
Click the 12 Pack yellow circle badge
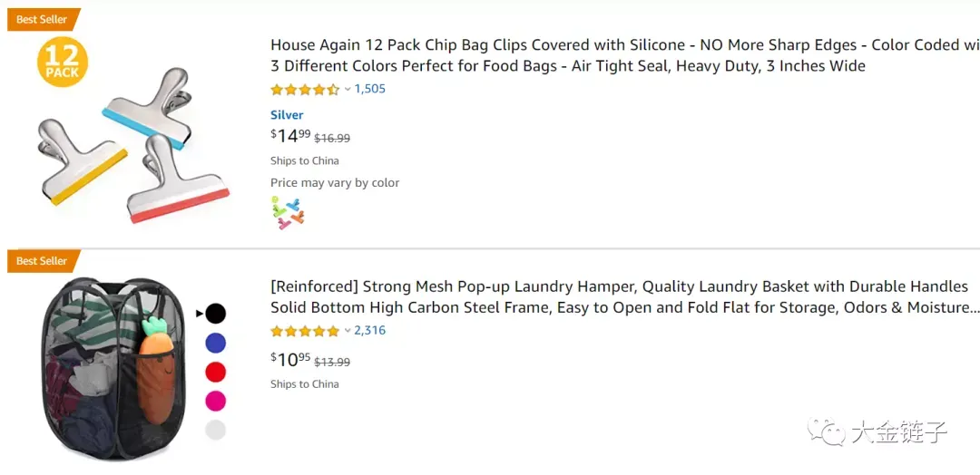(63, 62)
